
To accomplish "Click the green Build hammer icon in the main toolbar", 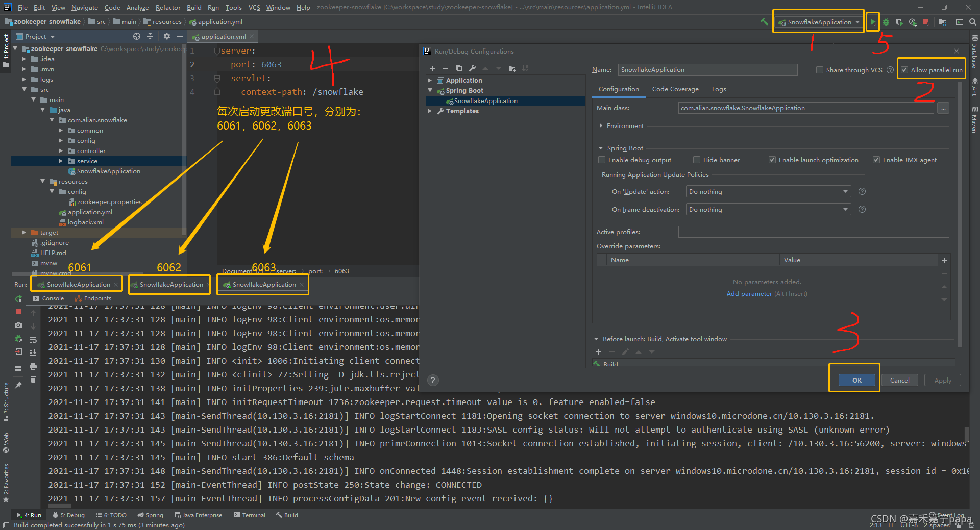I will click(764, 22).
